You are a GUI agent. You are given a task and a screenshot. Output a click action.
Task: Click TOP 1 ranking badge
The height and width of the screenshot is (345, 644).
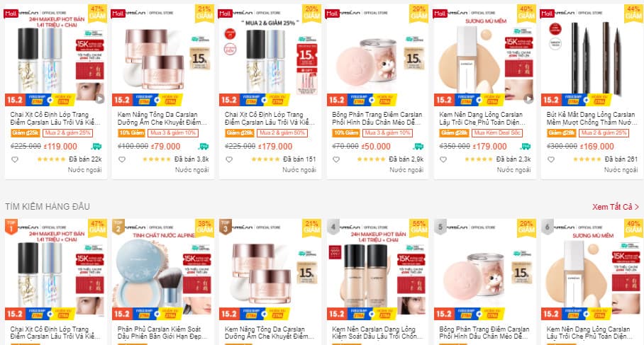click(x=11, y=227)
